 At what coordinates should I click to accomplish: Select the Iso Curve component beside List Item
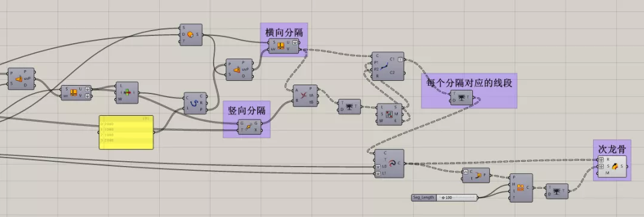[x=76, y=93]
